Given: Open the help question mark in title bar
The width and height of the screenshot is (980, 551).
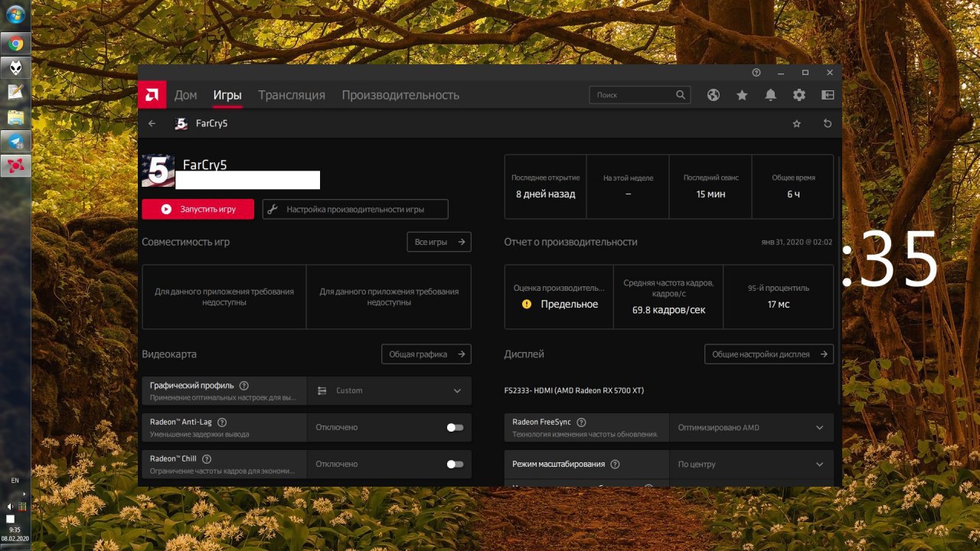Looking at the screenshot, I should click(756, 73).
